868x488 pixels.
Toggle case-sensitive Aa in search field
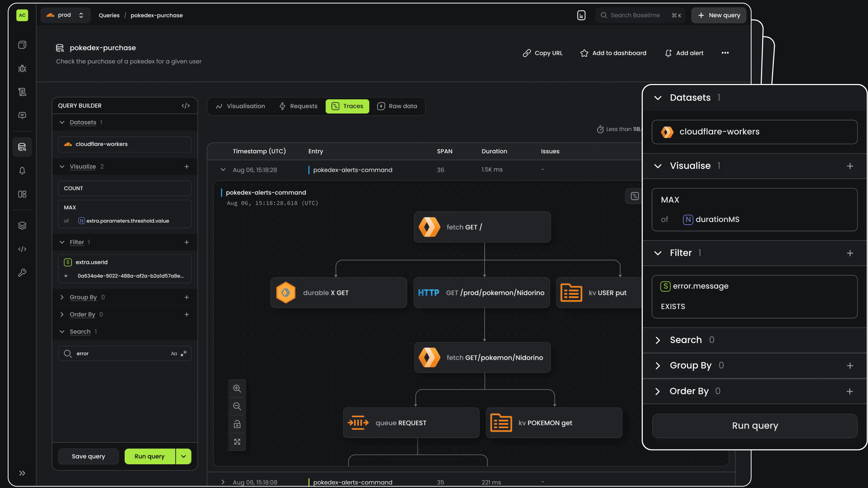(x=174, y=353)
